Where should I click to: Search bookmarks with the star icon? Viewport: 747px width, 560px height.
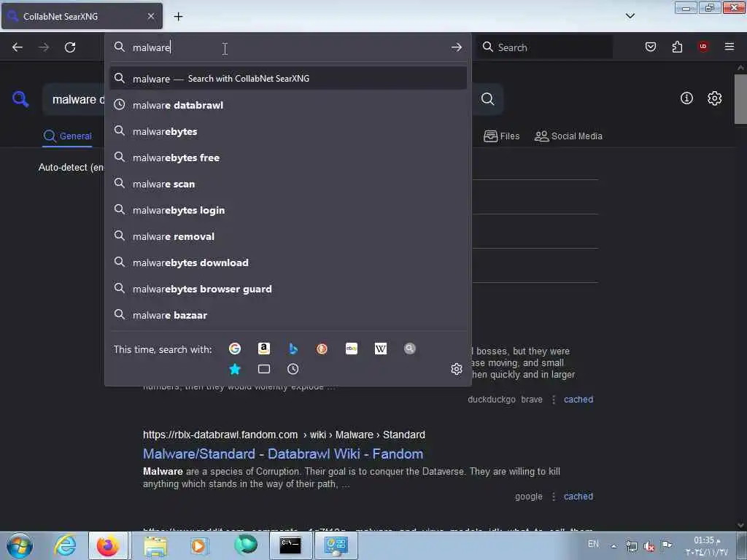[x=235, y=369]
